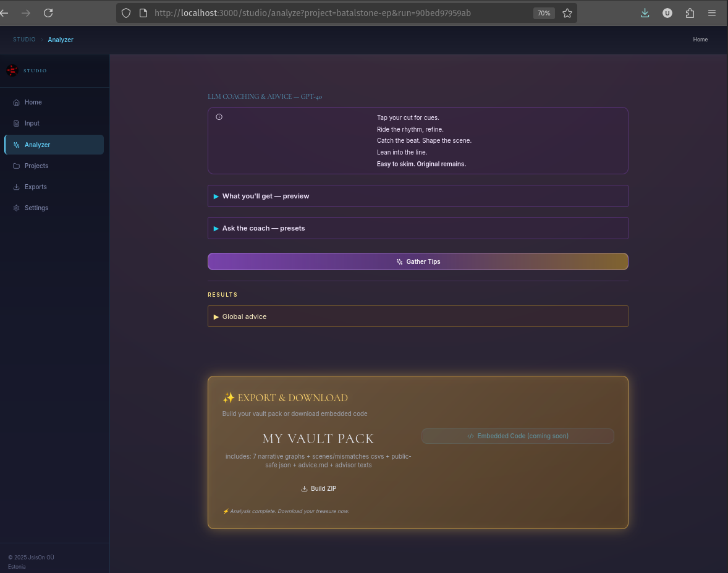728x573 pixels.
Task: Click the info circle in the coaching panel
Action: 219,116
